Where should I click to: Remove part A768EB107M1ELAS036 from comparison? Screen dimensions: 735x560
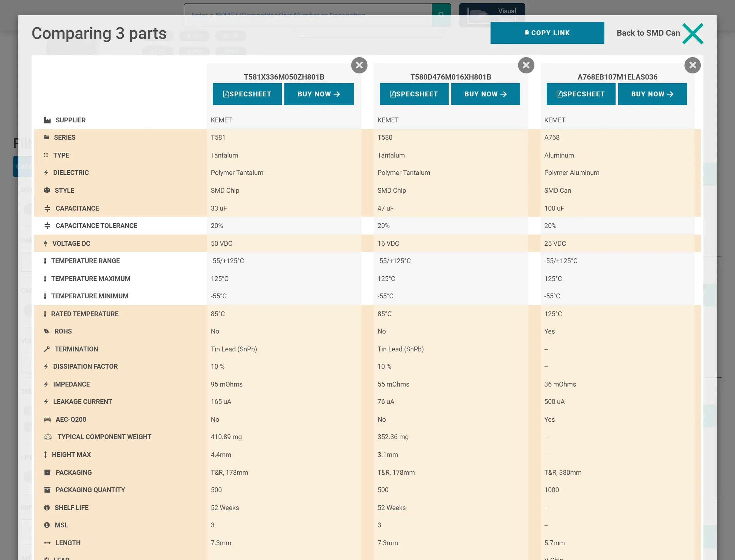coord(692,65)
